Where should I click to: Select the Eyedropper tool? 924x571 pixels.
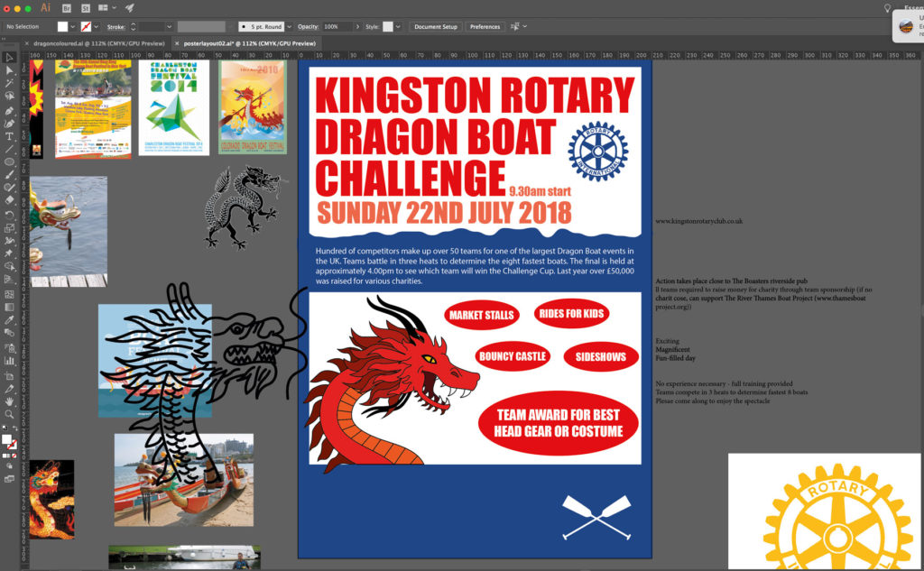point(9,320)
